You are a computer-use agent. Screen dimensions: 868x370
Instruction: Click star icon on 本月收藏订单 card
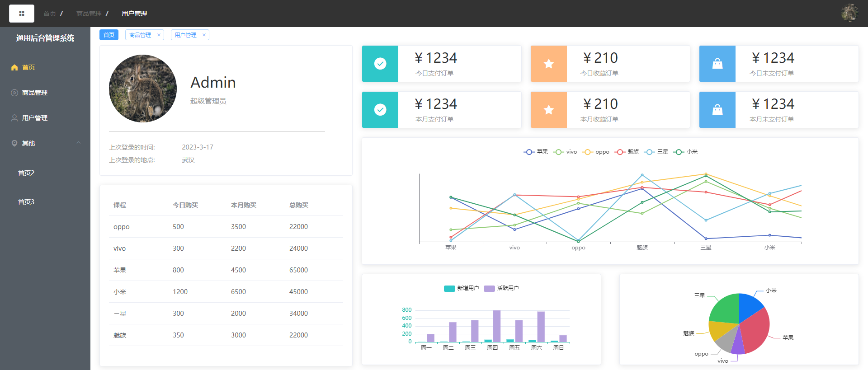(549, 110)
